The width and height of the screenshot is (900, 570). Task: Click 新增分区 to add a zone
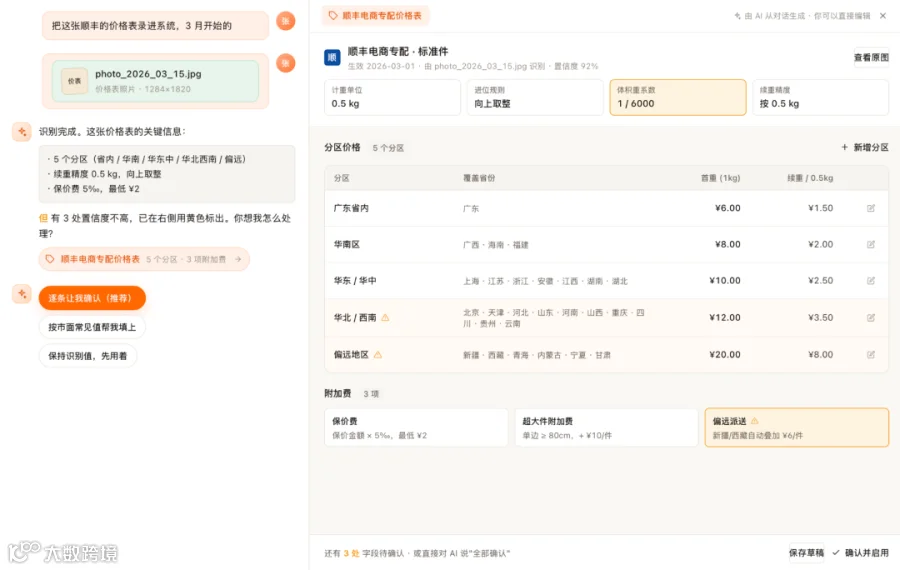[x=864, y=148]
